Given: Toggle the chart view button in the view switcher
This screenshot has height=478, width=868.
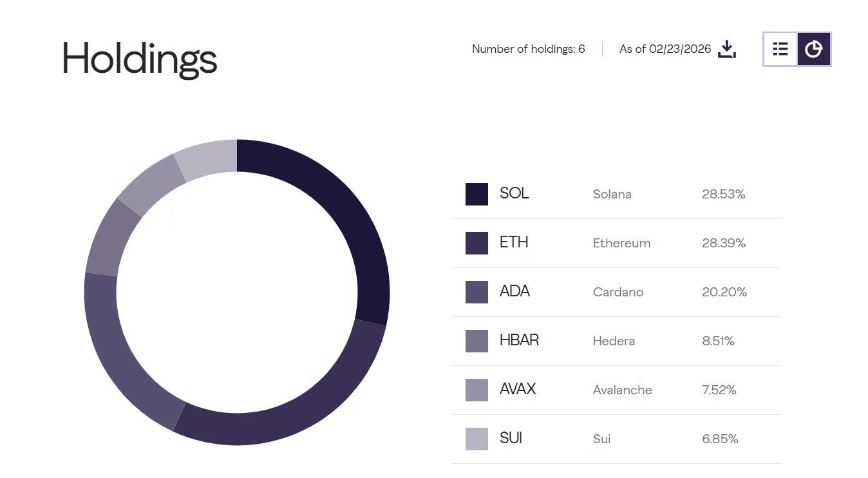Looking at the screenshot, I should click(814, 49).
